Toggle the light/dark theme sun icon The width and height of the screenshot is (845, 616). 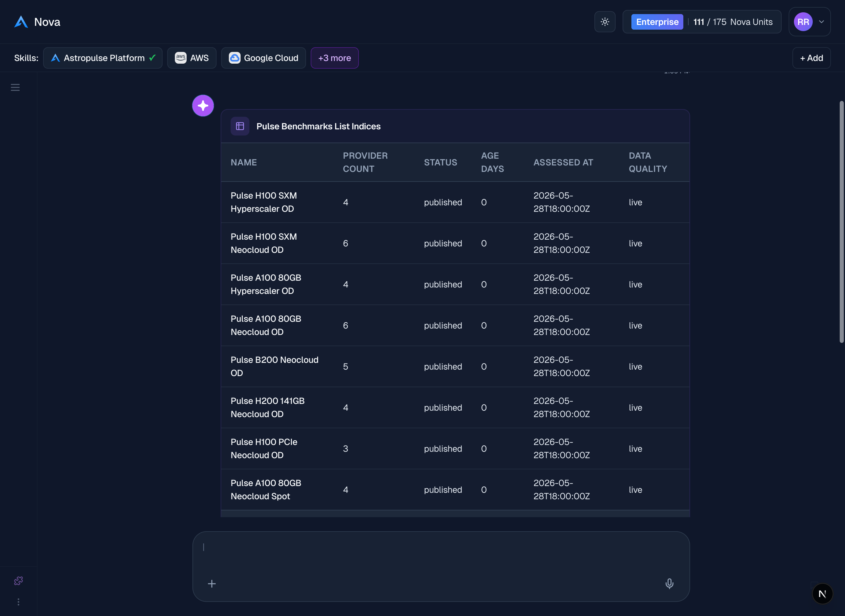click(x=604, y=22)
